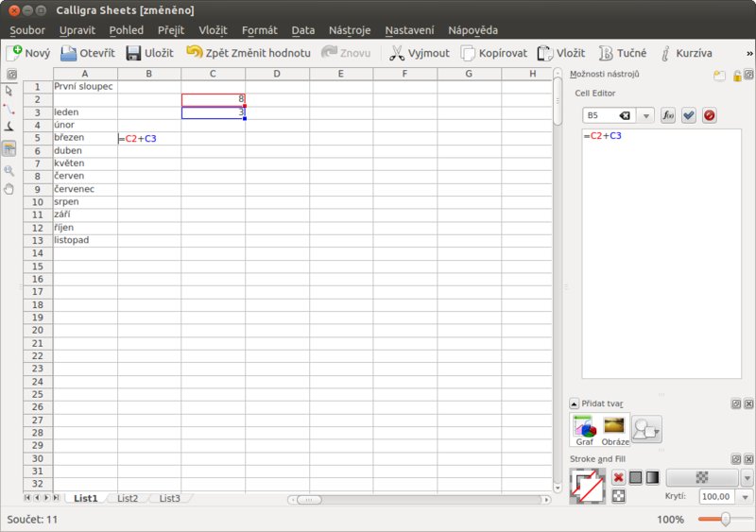Image resolution: width=756 pixels, height=532 pixels.
Task: Open the Formát menu
Action: (x=259, y=30)
